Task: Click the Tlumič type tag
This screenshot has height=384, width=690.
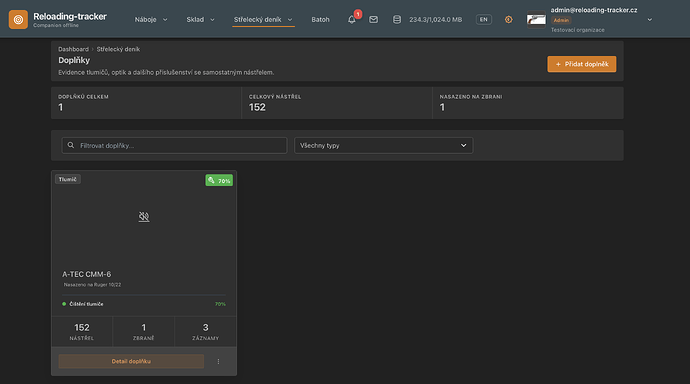Action: tap(68, 179)
